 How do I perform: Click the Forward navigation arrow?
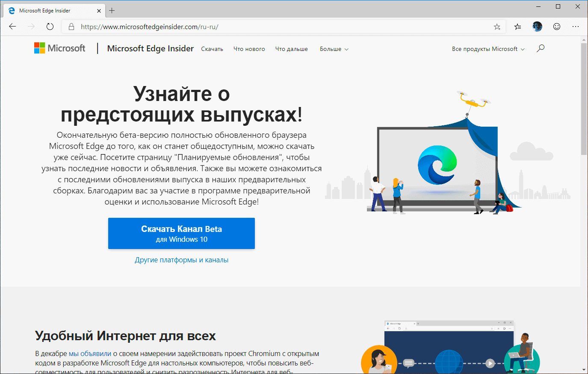coord(31,26)
